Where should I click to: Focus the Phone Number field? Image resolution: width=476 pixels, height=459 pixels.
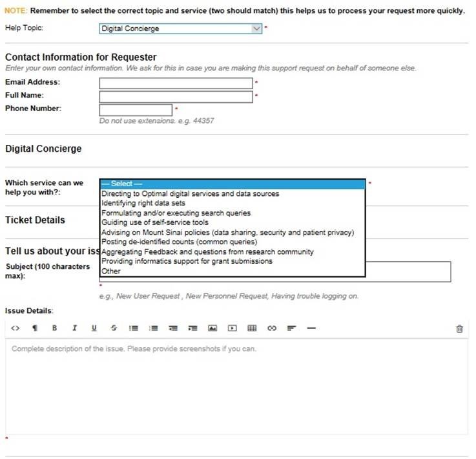(x=136, y=109)
